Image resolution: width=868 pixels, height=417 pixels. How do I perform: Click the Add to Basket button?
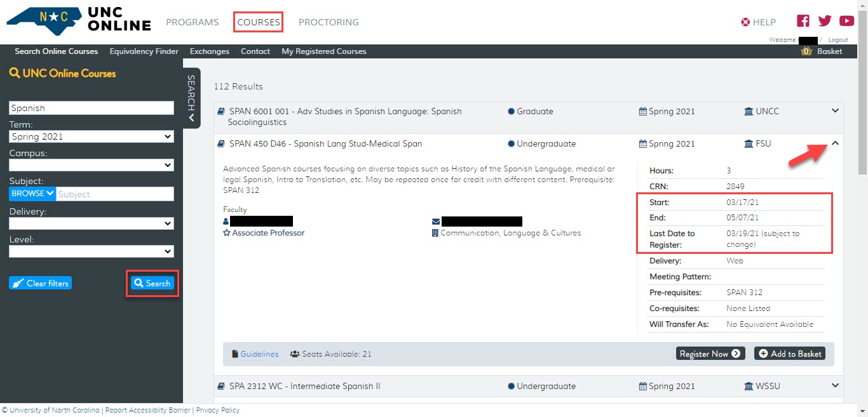pos(790,354)
